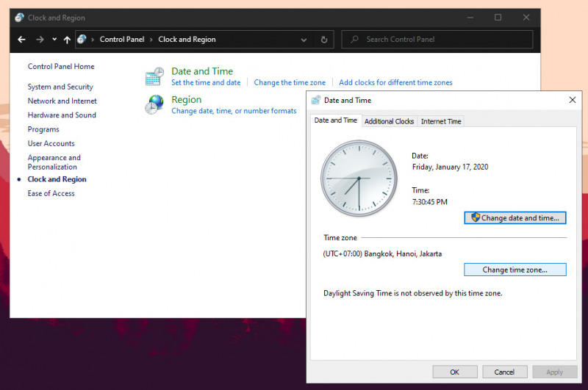
Task: Maximize the Clock and Region window
Action: pos(498,17)
